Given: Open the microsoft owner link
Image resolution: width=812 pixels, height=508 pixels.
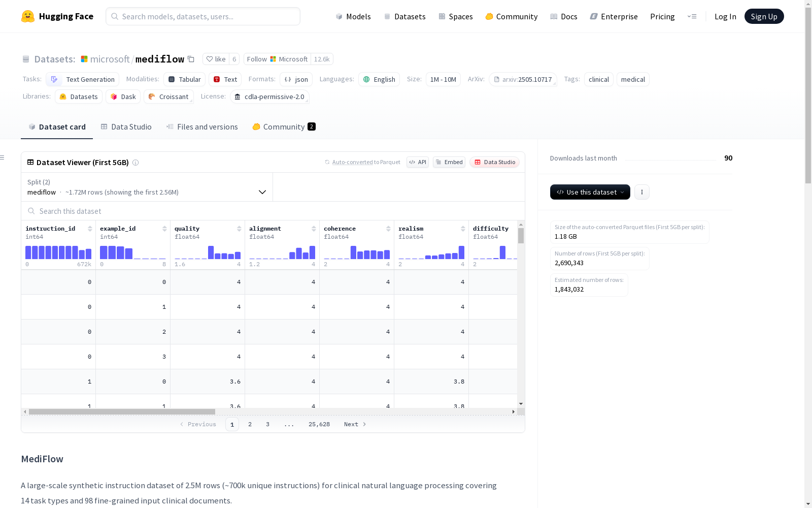Looking at the screenshot, I should [x=110, y=59].
